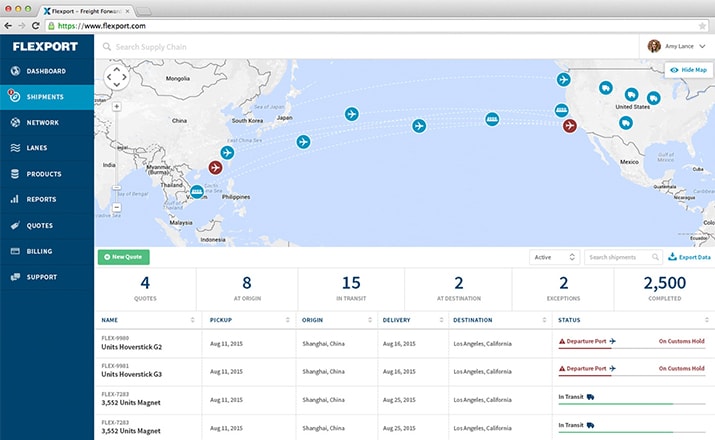Click the Hoverstick G3 status progress bar

coord(632,376)
